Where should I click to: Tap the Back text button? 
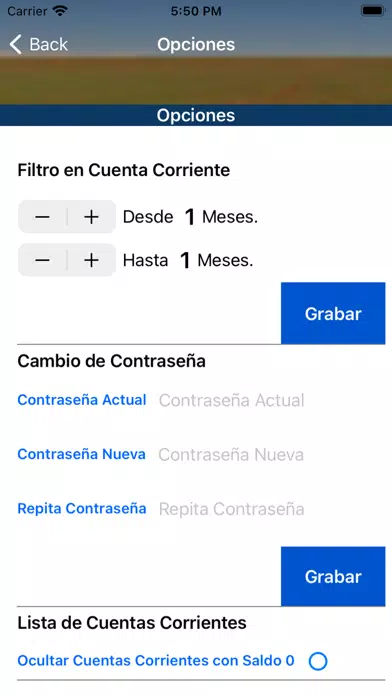pos(48,44)
